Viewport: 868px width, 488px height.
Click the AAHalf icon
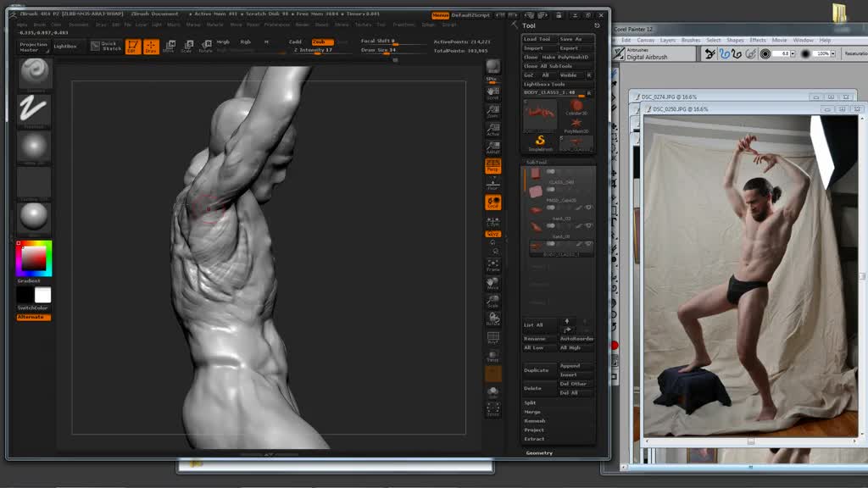click(x=492, y=147)
